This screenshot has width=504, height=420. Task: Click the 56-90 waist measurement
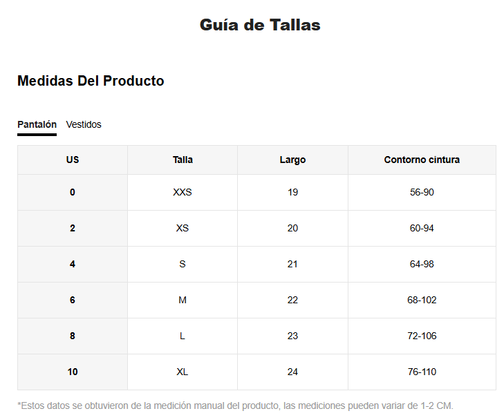[x=422, y=192]
